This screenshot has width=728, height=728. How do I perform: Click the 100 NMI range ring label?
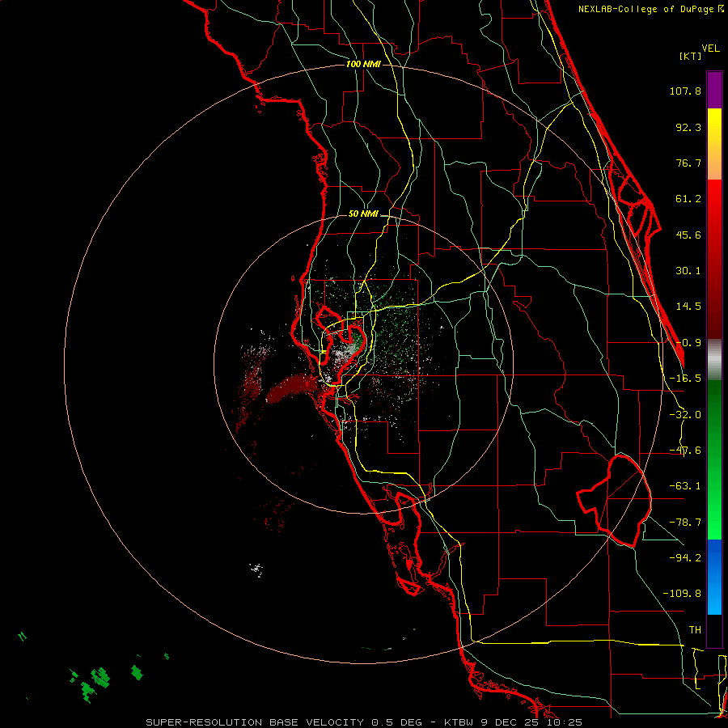pos(363,64)
